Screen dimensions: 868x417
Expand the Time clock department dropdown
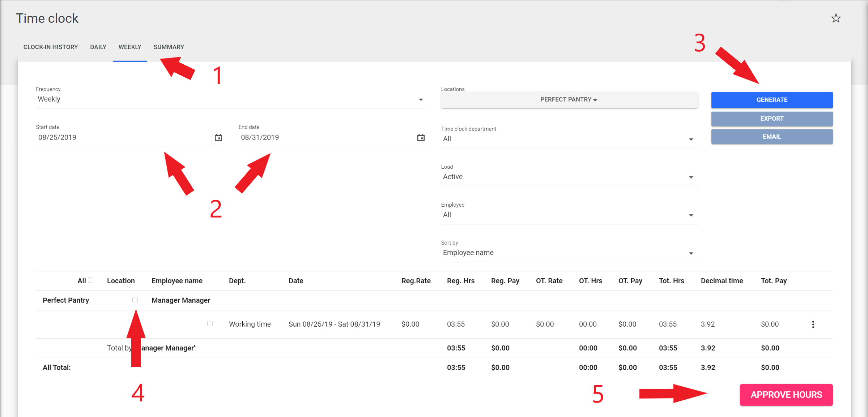point(569,139)
